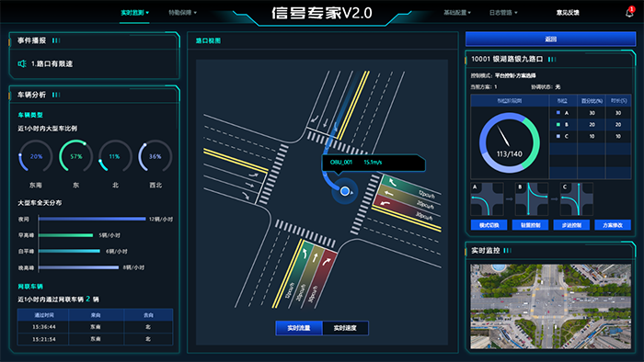The height and width of the screenshot is (362, 644).
Task: Click phase A blue color swatch
Action: (558, 112)
